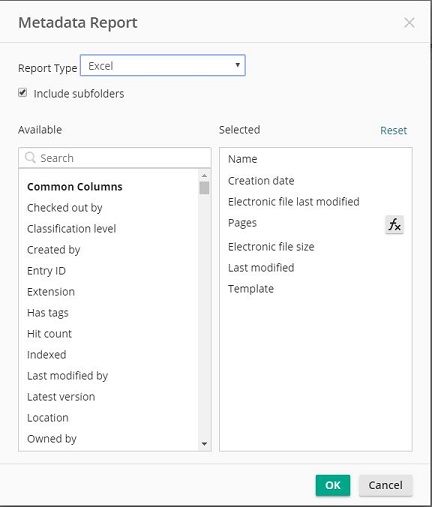432x507 pixels.
Task: Close the Metadata Report dialog with X
Action: [409, 23]
